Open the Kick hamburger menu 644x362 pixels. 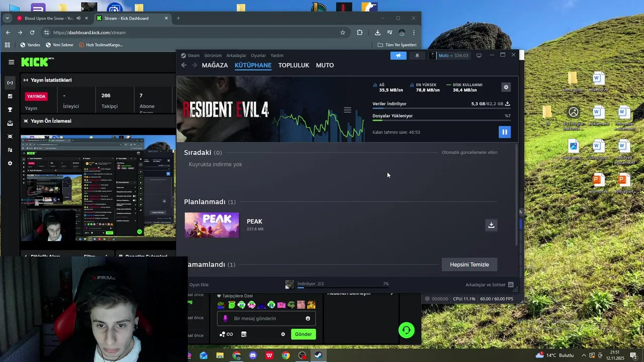pos(11,62)
